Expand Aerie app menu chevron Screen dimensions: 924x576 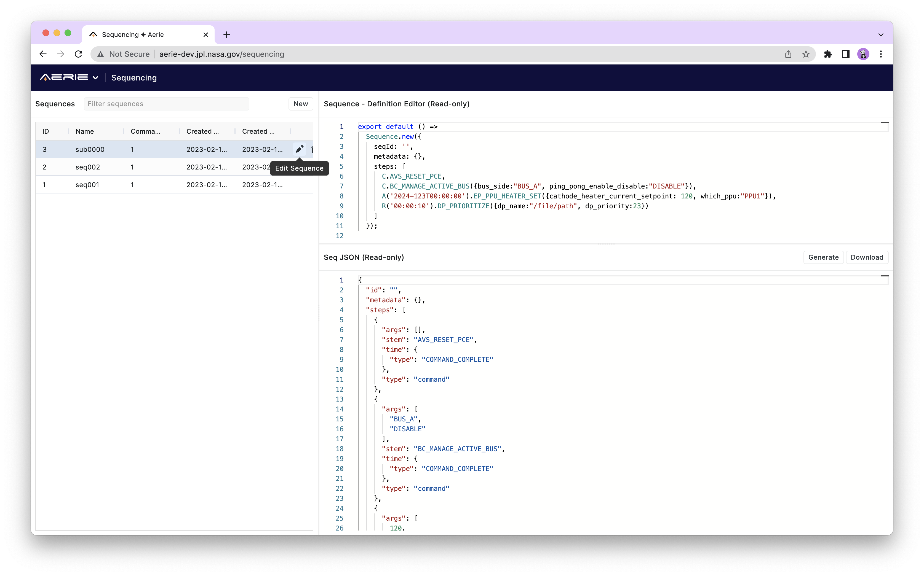(x=95, y=78)
